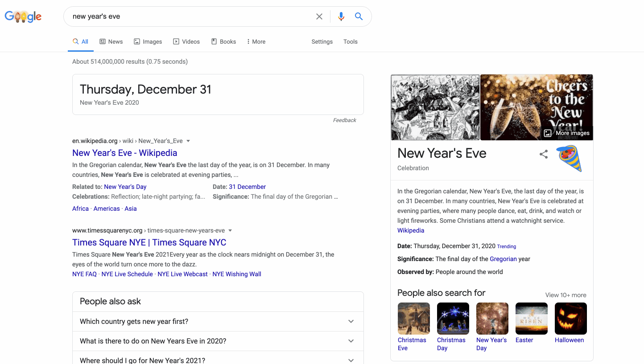
Task: Switch to the News tab
Action: [111, 41]
